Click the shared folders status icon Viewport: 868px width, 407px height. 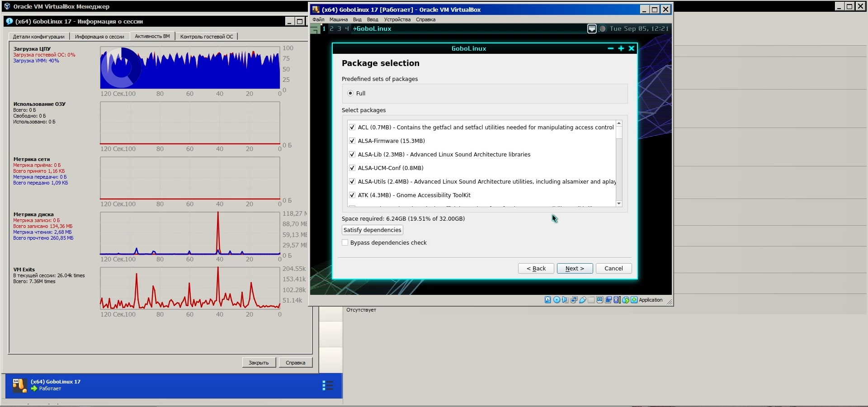click(x=591, y=300)
